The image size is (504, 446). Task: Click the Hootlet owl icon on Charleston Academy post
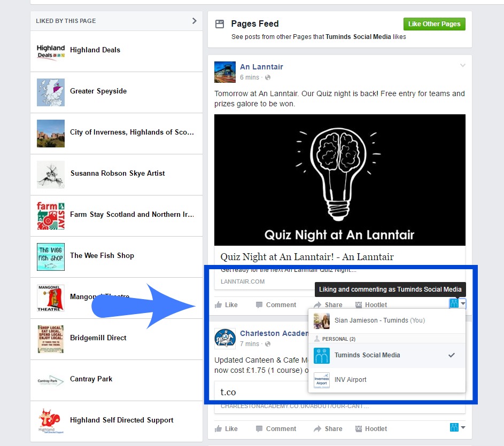click(359, 429)
